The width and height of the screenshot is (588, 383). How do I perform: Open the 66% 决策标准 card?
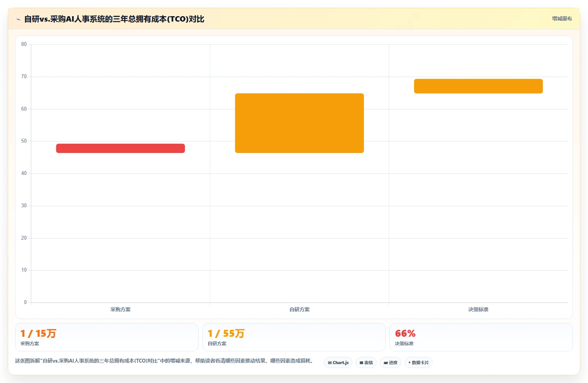(x=481, y=337)
